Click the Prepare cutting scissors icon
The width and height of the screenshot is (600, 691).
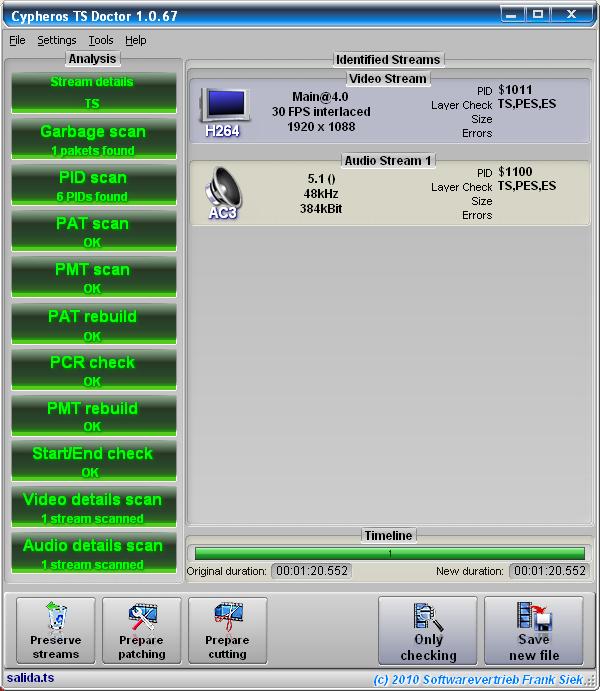pyautogui.click(x=228, y=617)
